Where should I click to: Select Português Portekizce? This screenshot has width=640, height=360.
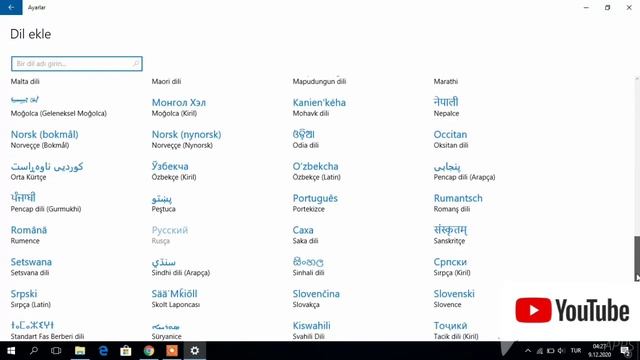(x=315, y=202)
